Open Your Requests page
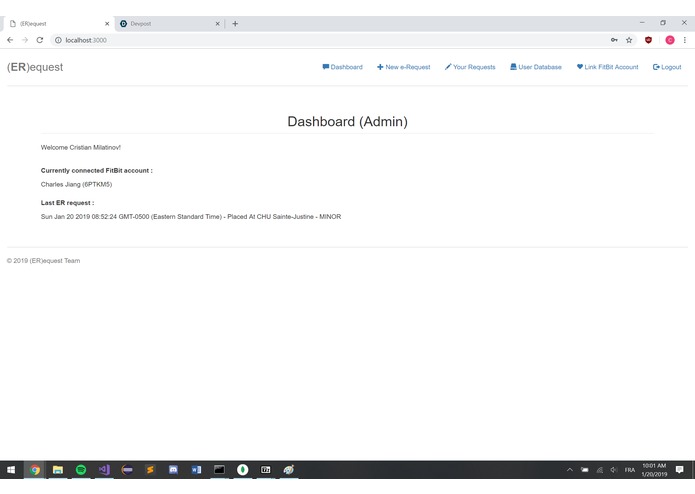Viewport: 695px width, 494px height. (470, 67)
